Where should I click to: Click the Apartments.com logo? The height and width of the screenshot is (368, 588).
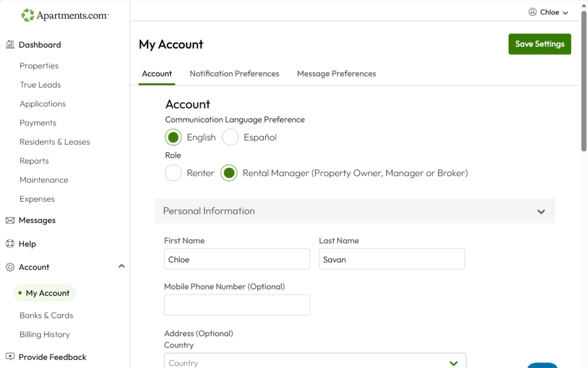(x=64, y=15)
